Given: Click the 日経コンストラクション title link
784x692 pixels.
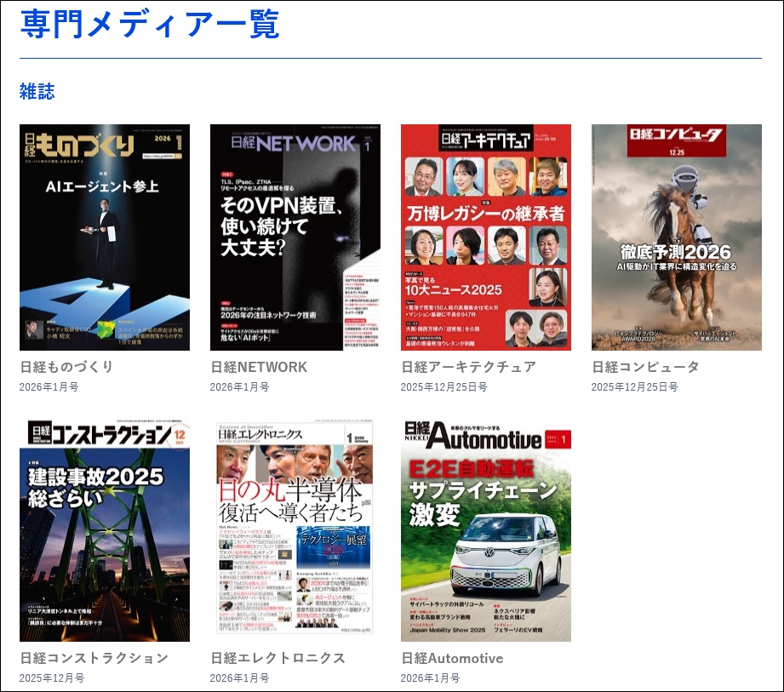Looking at the screenshot, I should [83, 658].
